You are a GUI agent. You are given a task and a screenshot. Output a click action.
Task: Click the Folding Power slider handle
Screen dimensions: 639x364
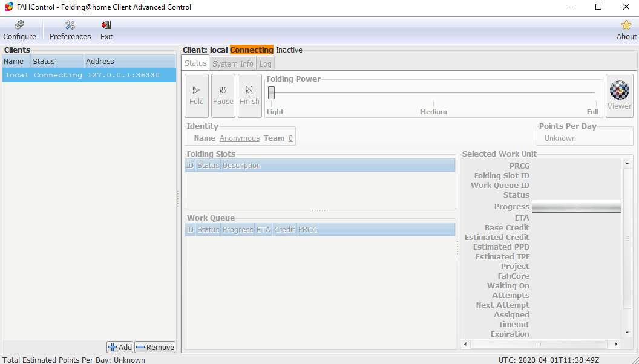pyautogui.click(x=272, y=93)
